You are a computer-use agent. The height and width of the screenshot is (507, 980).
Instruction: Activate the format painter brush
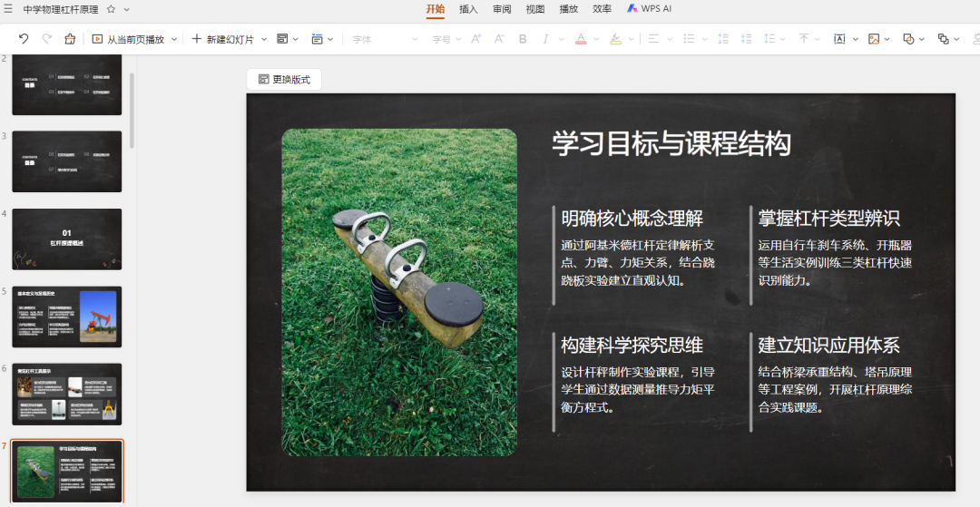coord(69,39)
